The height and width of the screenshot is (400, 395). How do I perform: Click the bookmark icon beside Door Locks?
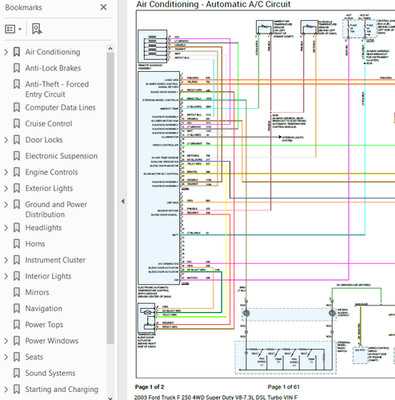(x=16, y=140)
